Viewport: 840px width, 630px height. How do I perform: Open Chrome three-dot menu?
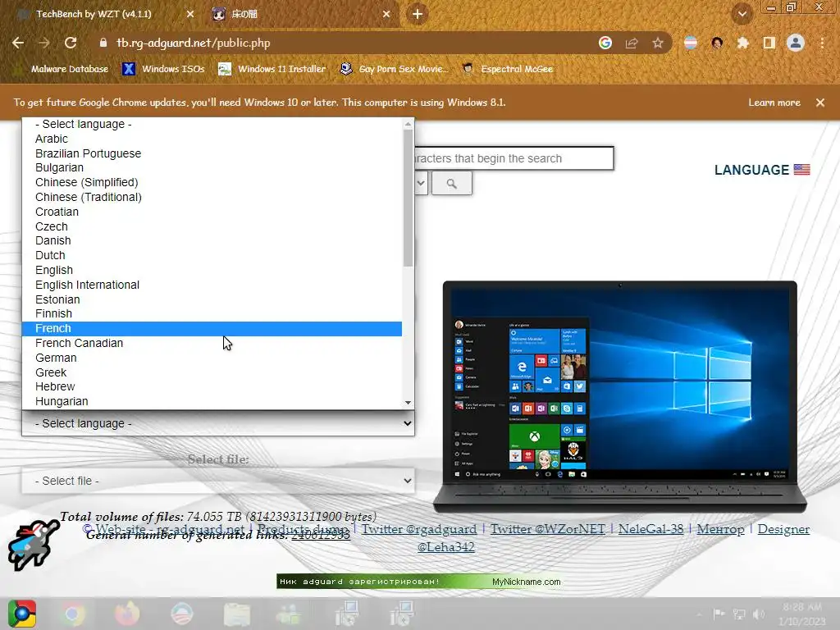(x=822, y=43)
